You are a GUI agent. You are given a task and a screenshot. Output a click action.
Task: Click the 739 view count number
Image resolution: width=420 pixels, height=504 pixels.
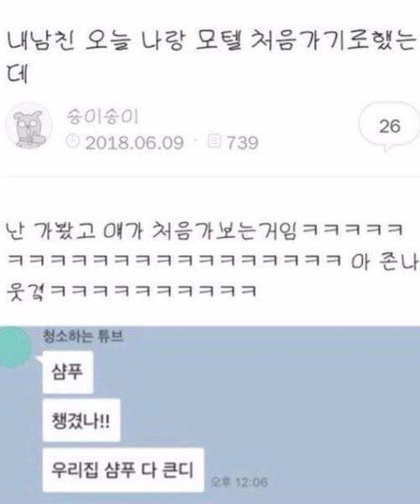click(x=242, y=143)
